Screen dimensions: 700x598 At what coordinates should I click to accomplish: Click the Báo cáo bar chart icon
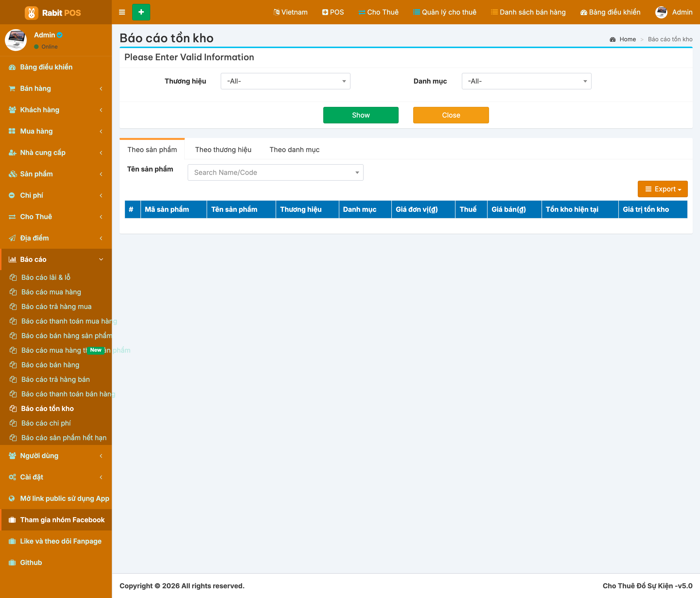(12, 259)
